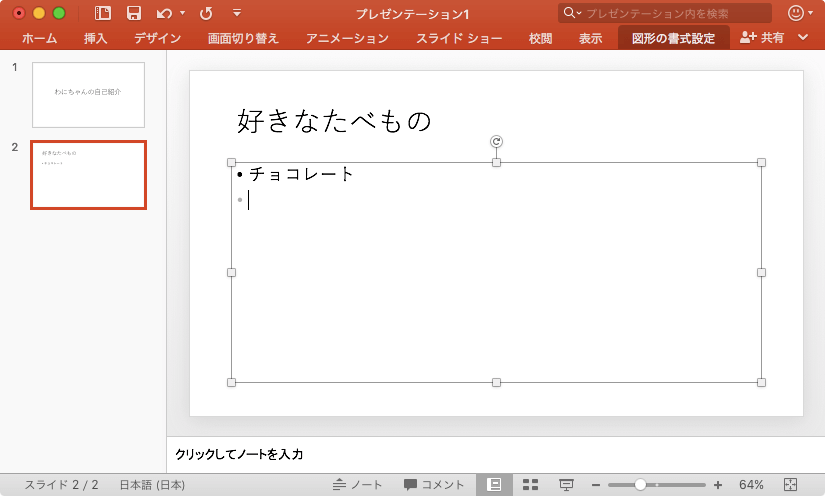
Task: Select slide 1 thumbnail わにちゃんの自己紹介
Action: (88, 95)
